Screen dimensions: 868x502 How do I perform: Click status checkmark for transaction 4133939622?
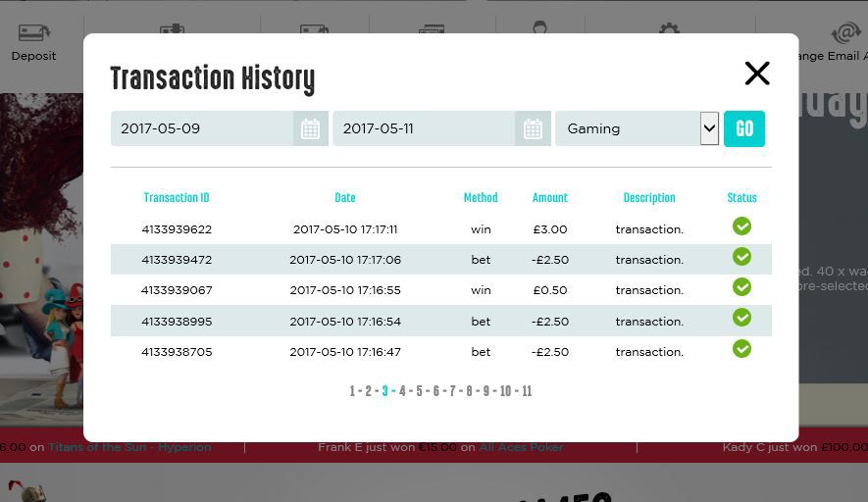[741, 226]
